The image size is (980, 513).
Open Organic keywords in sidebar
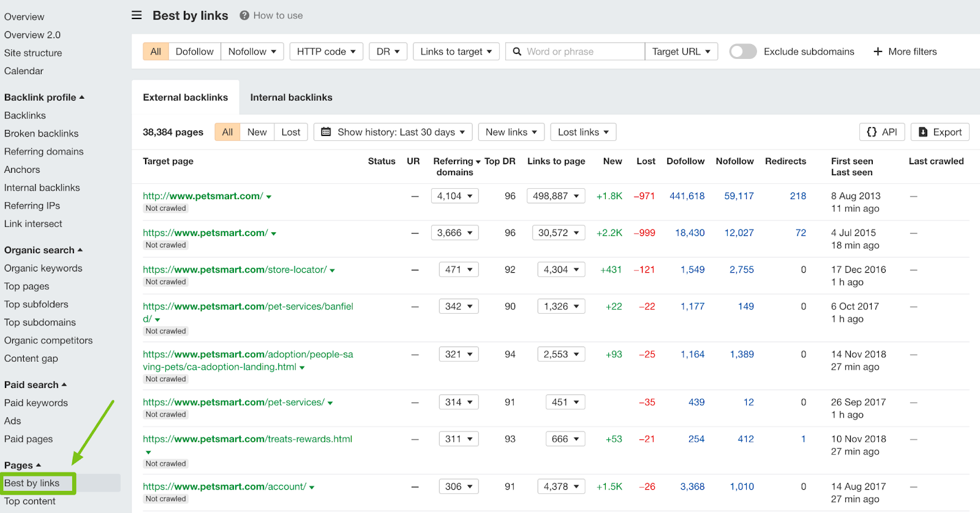43,268
